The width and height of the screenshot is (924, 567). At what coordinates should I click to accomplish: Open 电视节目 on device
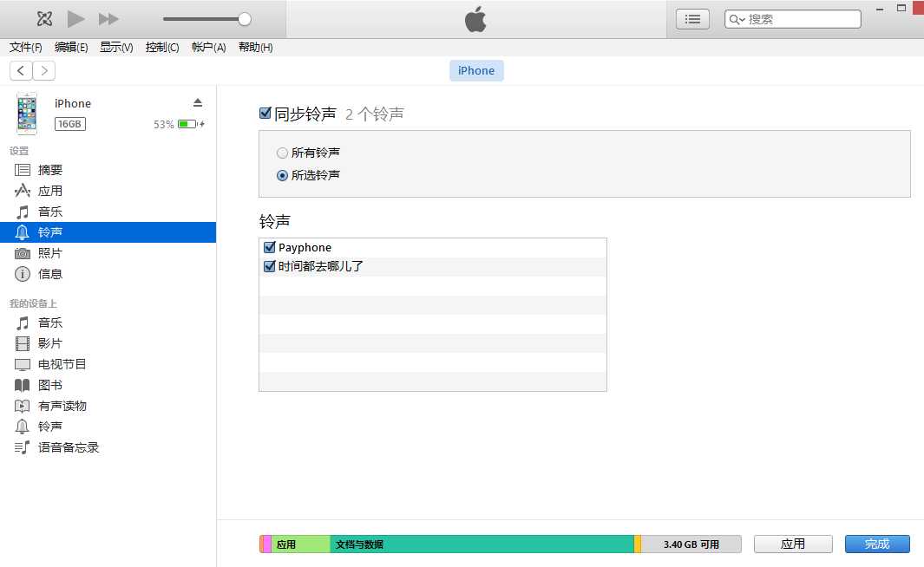108,364
